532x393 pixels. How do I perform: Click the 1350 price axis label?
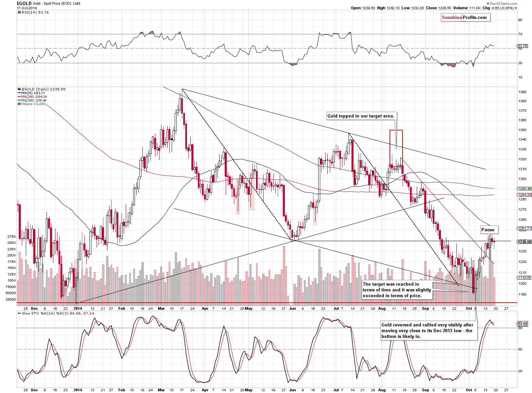click(522, 130)
